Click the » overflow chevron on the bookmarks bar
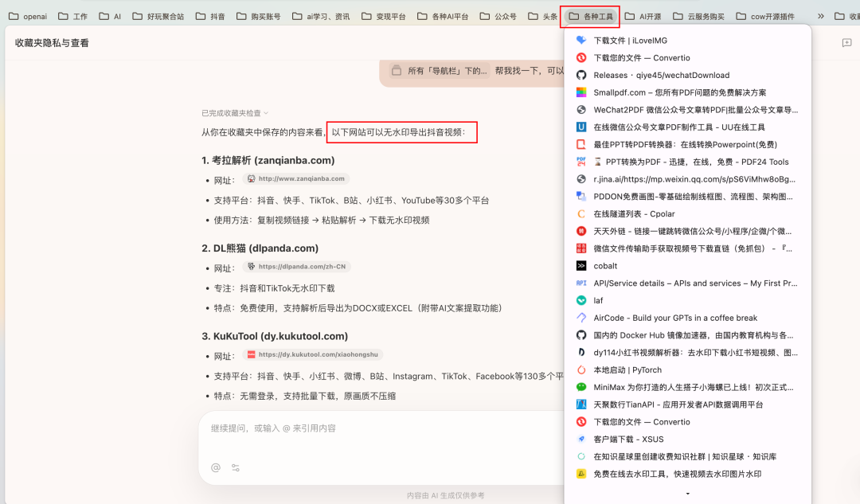The image size is (860, 504). pos(822,14)
